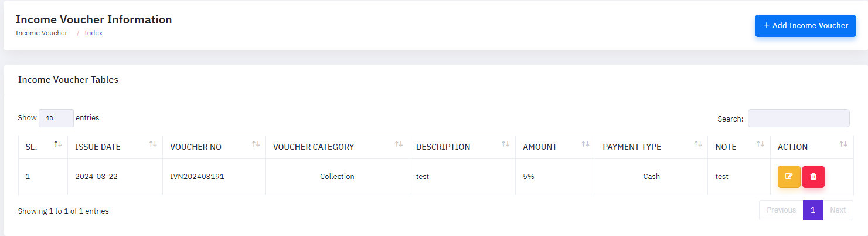
Task: Click the red delete voucher icon
Action: (813, 177)
